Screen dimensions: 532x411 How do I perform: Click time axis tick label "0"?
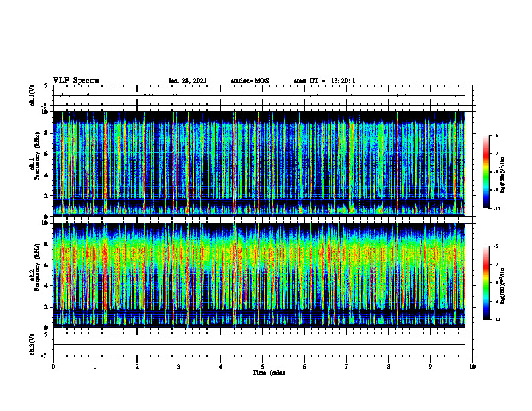click(x=53, y=367)
